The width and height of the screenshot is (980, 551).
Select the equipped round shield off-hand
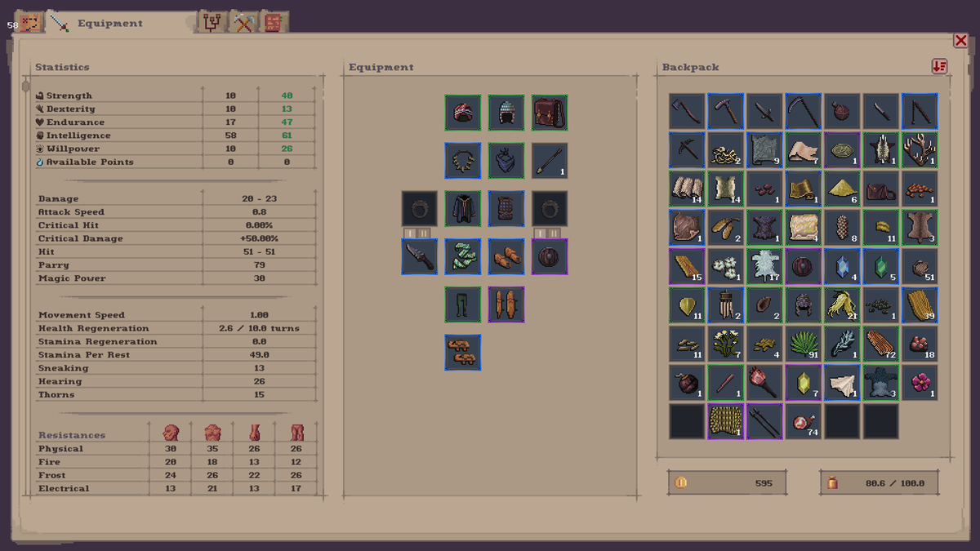(550, 256)
